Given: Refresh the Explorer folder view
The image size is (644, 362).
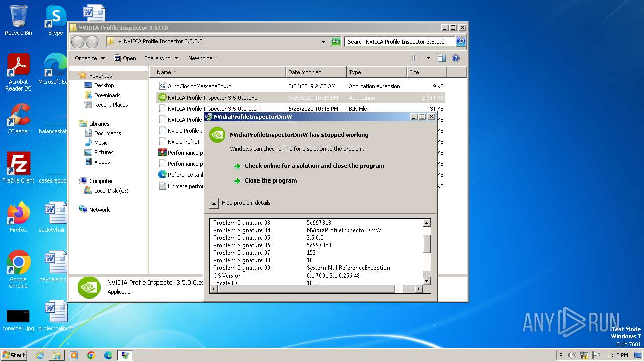Looking at the screenshot, I should click(x=336, y=42).
